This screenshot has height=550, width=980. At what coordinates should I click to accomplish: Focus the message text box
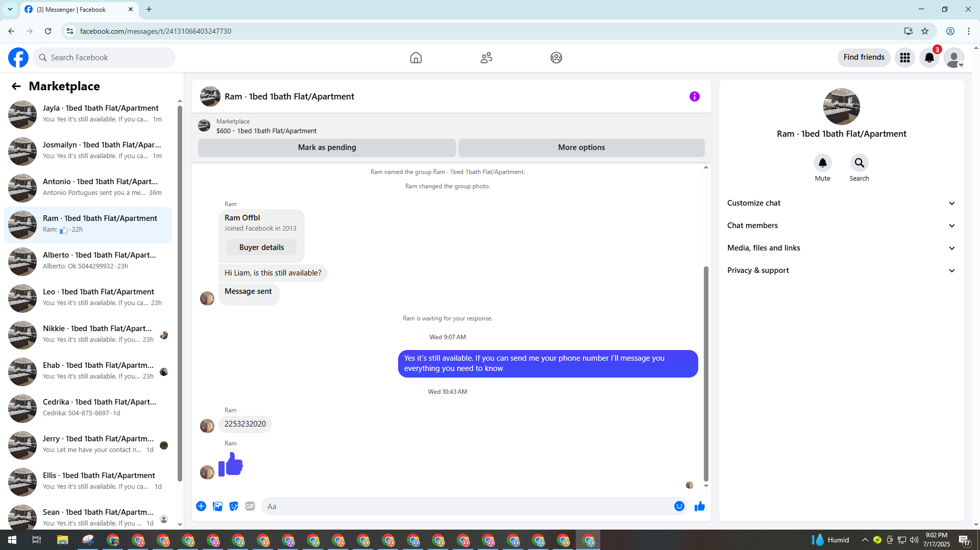pos(467,506)
